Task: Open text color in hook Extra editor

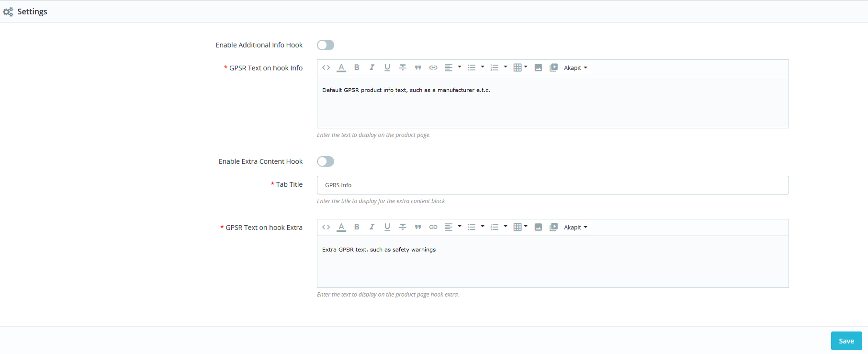Action: coord(341,227)
